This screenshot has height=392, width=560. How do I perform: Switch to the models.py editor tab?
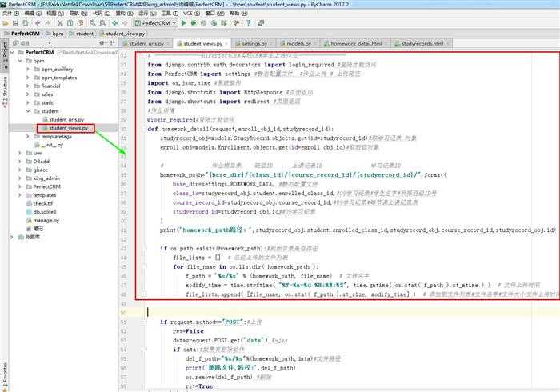(298, 43)
